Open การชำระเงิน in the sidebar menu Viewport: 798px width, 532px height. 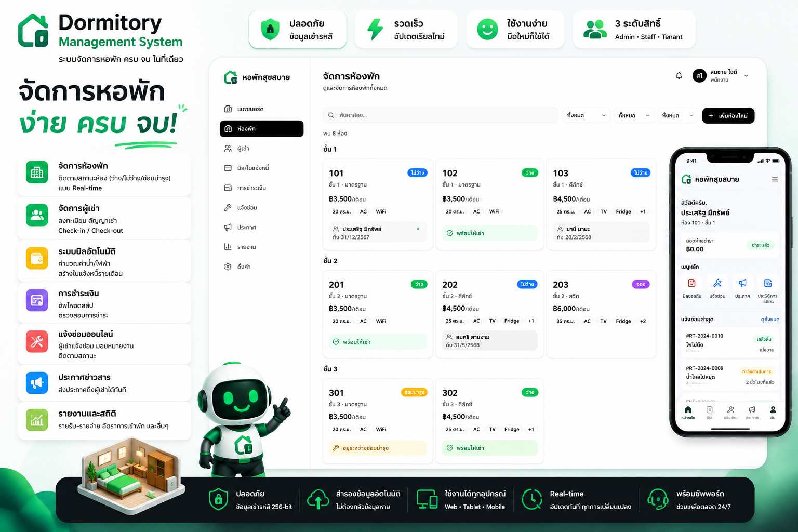click(x=261, y=188)
